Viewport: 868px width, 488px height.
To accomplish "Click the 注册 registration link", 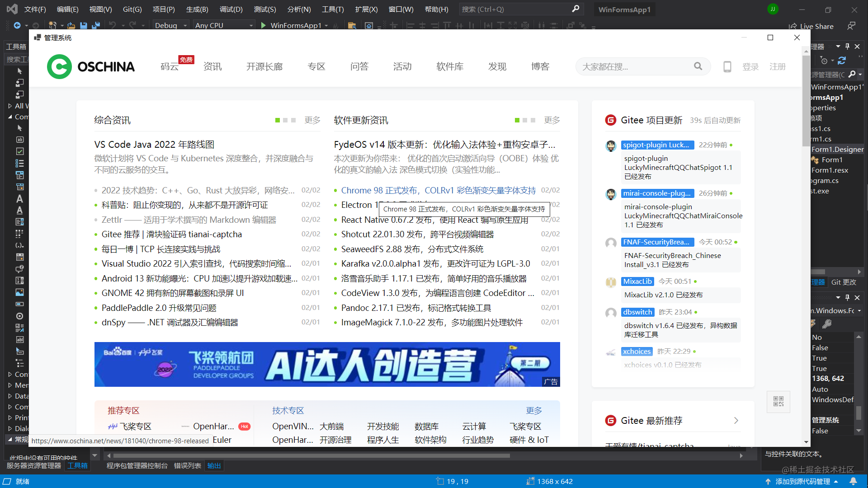I will [778, 66].
